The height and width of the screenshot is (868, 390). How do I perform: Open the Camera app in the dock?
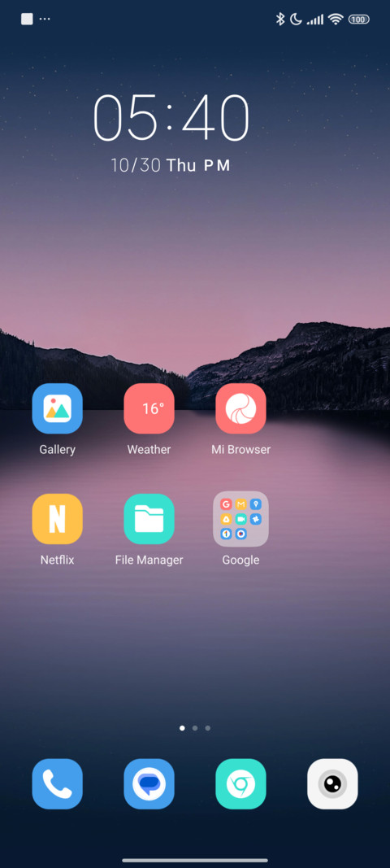coord(332,784)
